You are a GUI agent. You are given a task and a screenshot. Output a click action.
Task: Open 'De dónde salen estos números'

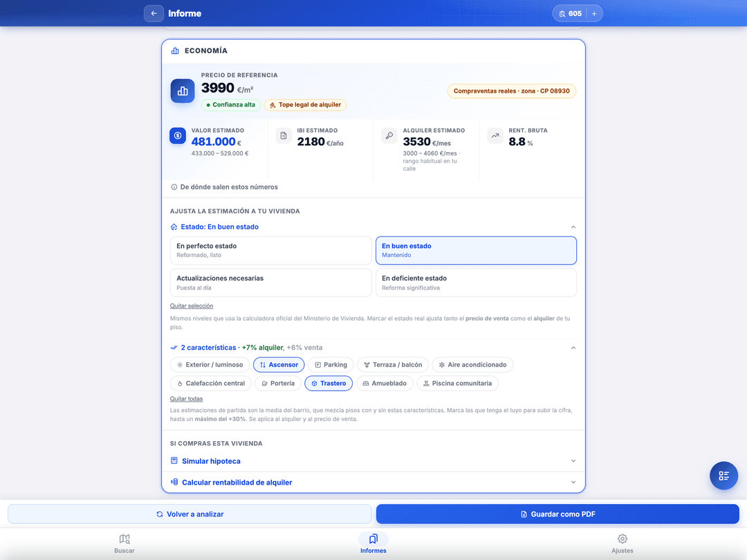224,187
